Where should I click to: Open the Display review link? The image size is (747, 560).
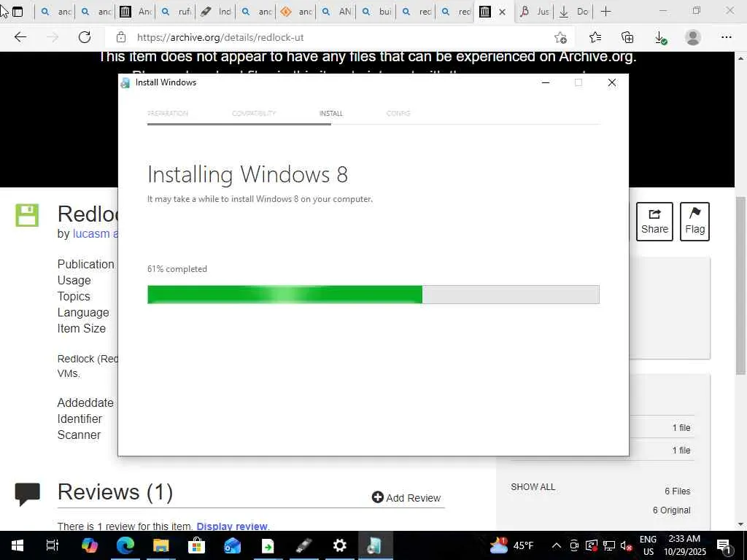pos(231,526)
